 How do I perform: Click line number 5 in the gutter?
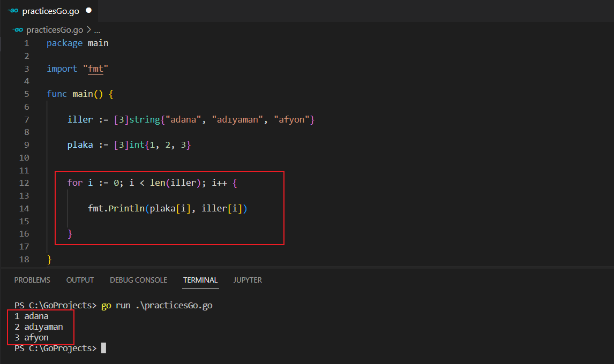click(x=27, y=94)
